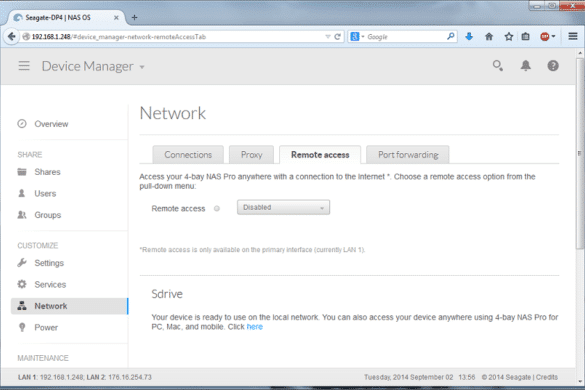The width and height of the screenshot is (585, 390).
Task: Click the Services gear icon
Action: click(x=22, y=284)
